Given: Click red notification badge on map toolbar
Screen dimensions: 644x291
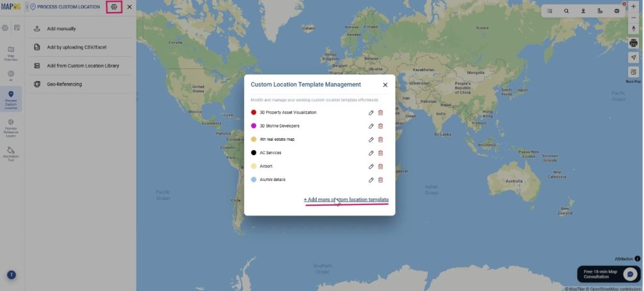Looking at the screenshot, I should [x=625, y=4].
